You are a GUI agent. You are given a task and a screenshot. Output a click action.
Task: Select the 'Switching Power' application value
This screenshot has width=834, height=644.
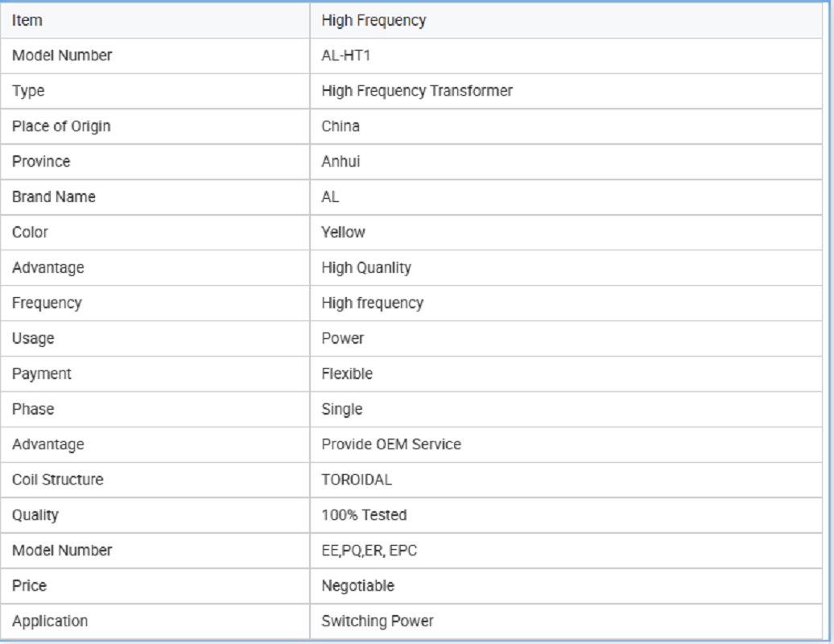coord(378,621)
